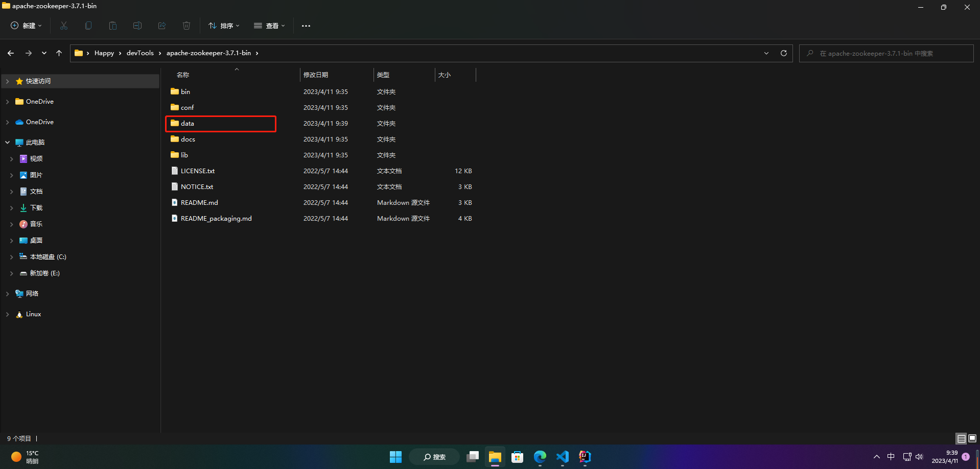Open address bar history dropdown

tap(766, 53)
